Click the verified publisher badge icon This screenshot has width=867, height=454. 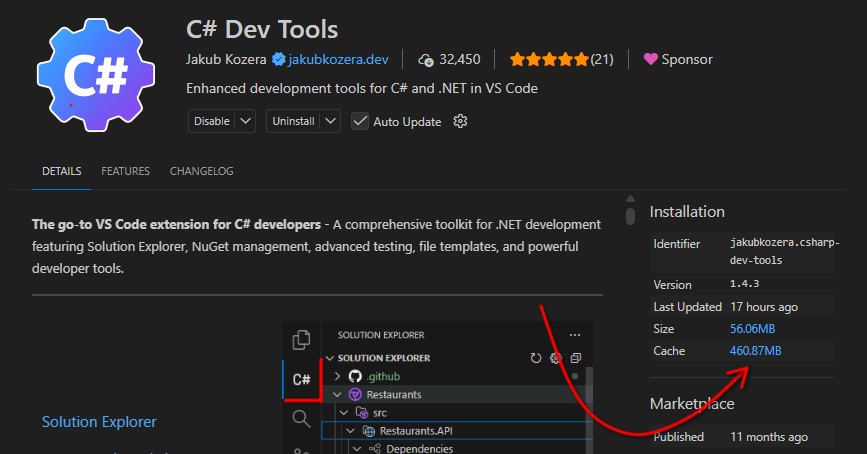tap(278, 59)
